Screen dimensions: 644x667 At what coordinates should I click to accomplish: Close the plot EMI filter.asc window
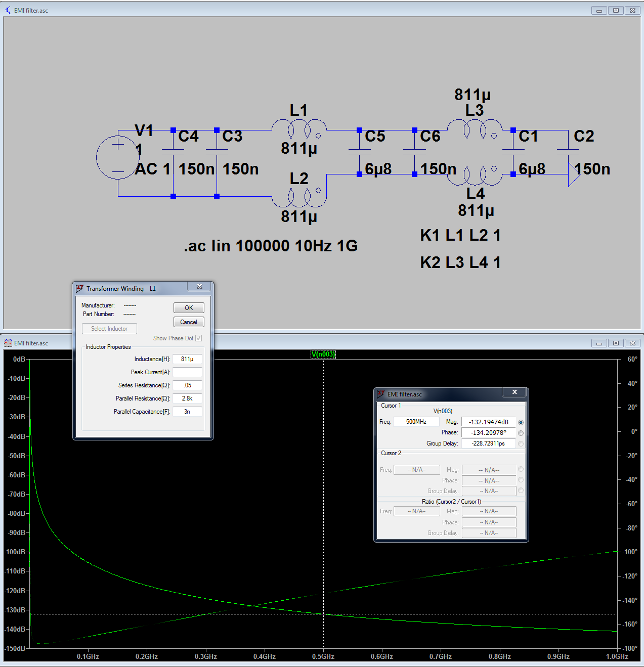[632, 343]
